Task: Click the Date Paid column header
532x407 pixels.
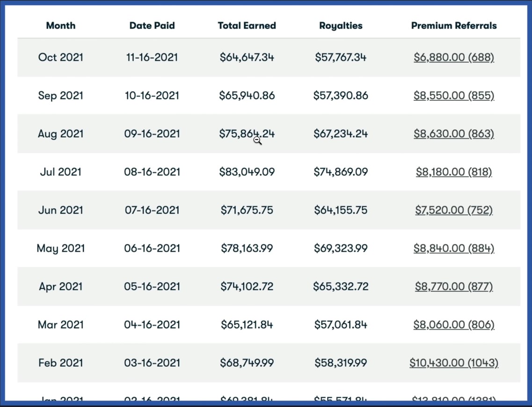Action: [x=152, y=26]
